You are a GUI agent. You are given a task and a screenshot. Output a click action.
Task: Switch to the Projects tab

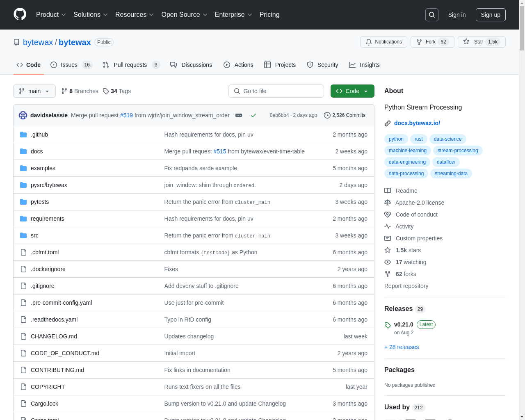pos(280,65)
